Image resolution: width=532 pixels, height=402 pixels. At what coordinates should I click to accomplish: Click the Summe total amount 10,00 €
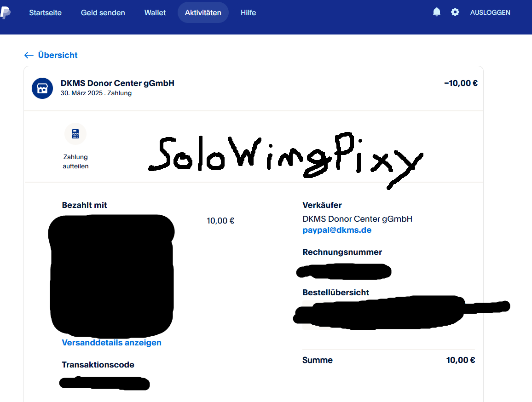(460, 360)
